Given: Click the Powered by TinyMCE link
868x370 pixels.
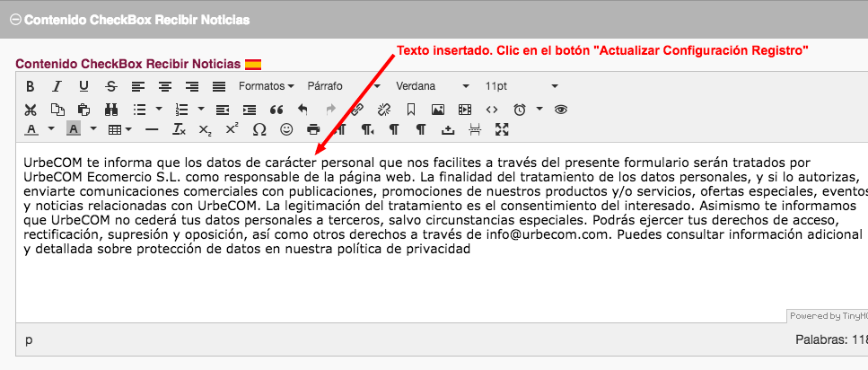Looking at the screenshot, I should tap(827, 316).
